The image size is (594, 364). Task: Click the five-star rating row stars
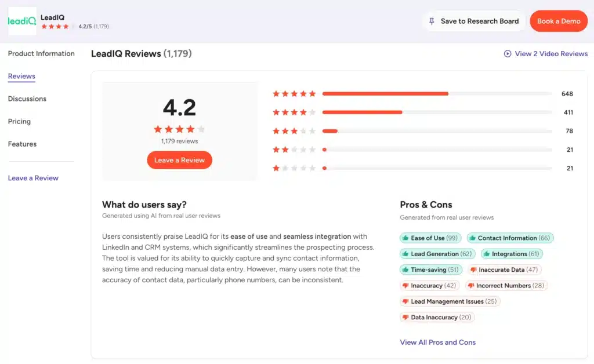(294, 93)
